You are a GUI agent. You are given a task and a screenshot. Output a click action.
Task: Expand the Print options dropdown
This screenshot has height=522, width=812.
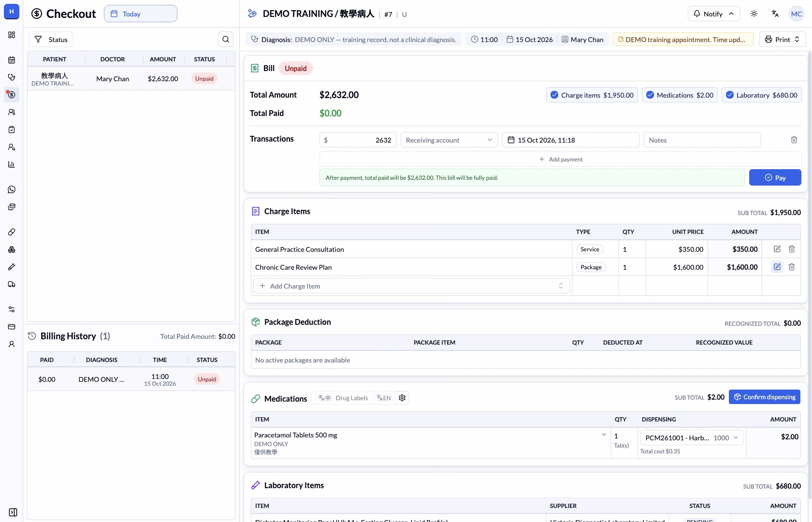click(783, 39)
